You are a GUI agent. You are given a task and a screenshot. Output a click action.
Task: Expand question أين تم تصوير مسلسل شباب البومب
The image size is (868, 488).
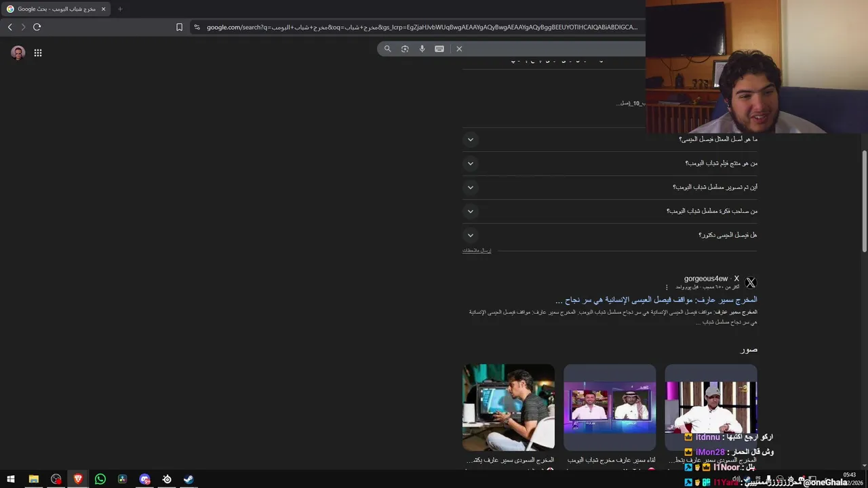click(610, 187)
